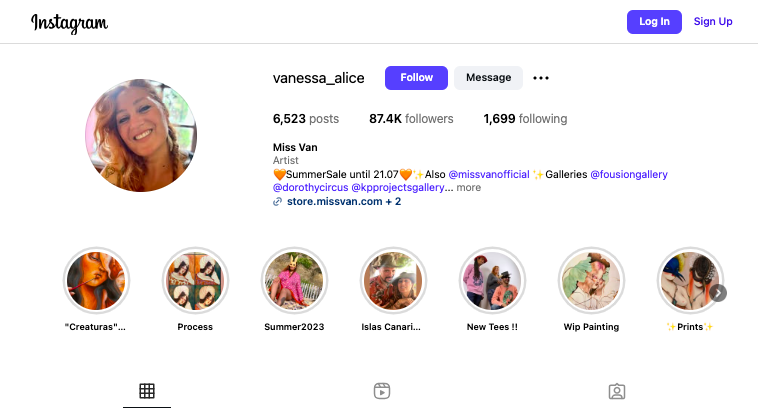Switch to the posts grid tab

coord(147,391)
